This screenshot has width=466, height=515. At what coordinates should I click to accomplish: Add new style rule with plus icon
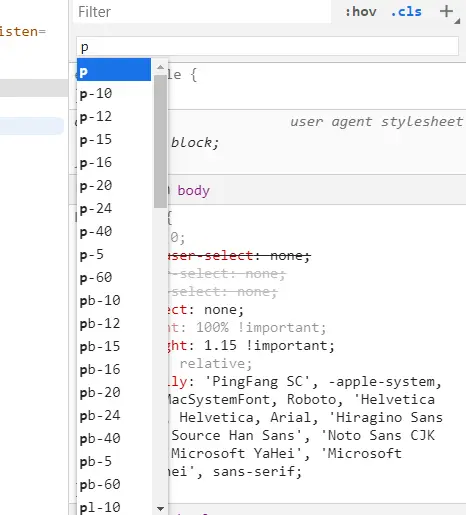pos(446,11)
